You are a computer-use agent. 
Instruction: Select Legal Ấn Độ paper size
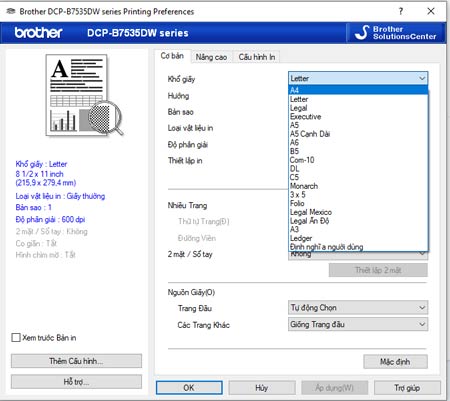point(358,220)
